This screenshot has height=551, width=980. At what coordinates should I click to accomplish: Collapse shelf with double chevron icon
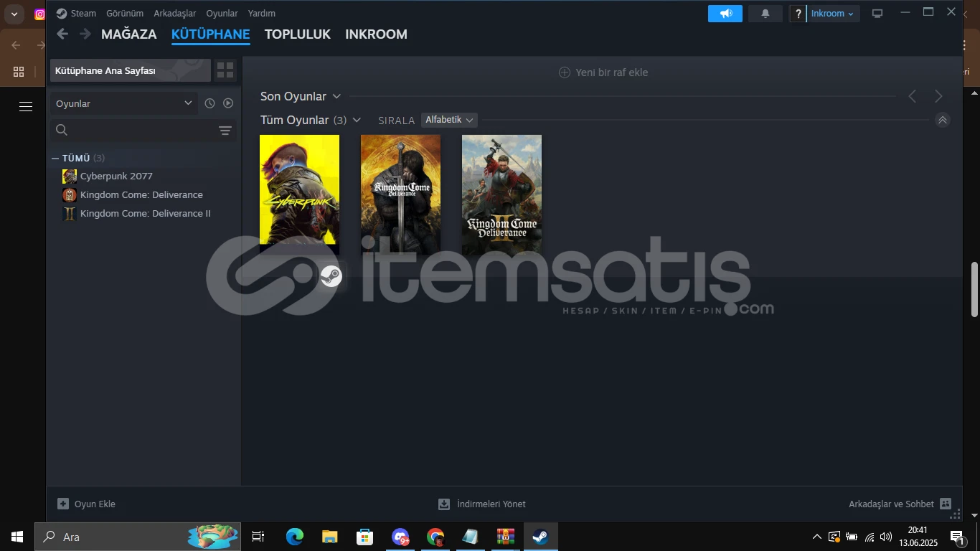point(943,120)
